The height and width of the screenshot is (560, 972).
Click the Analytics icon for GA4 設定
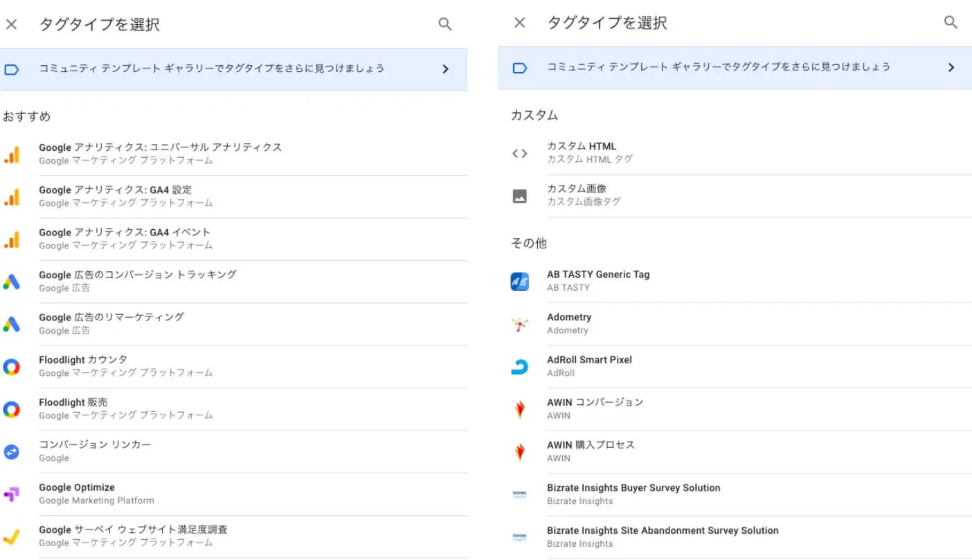tap(11, 197)
